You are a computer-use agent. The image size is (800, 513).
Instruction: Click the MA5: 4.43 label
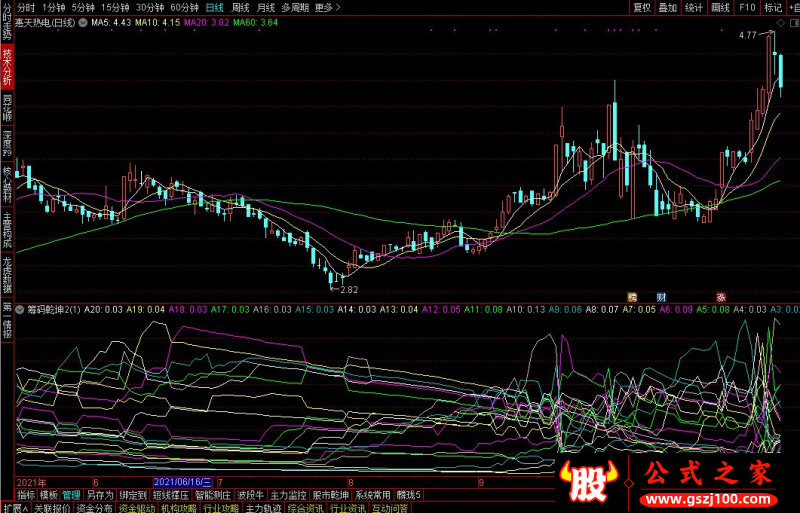pyautogui.click(x=111, y=22)
